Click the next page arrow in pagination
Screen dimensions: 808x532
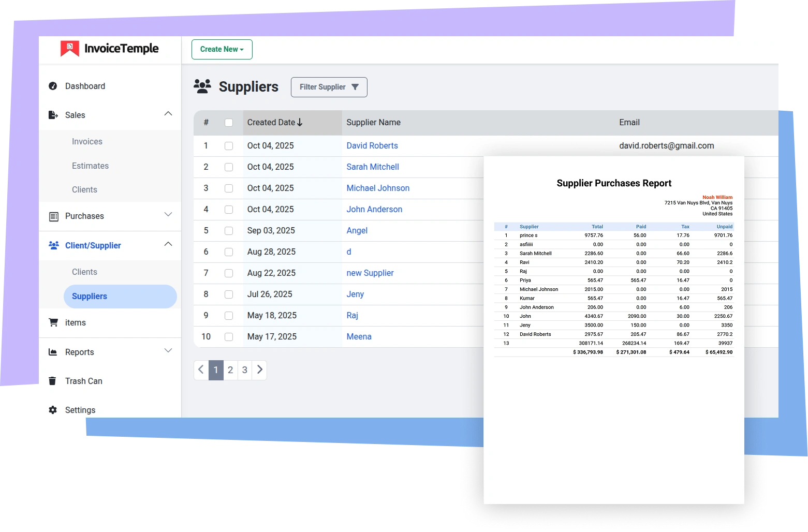pos(260,370)
